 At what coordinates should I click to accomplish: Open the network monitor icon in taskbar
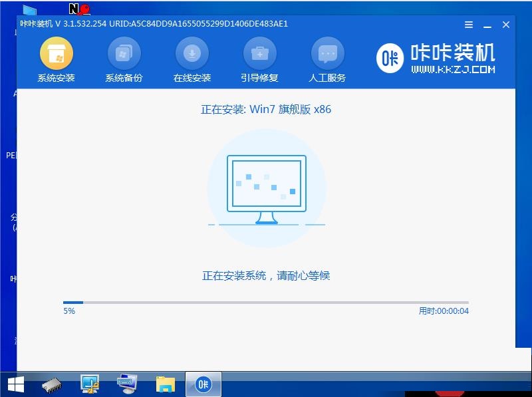89,384
